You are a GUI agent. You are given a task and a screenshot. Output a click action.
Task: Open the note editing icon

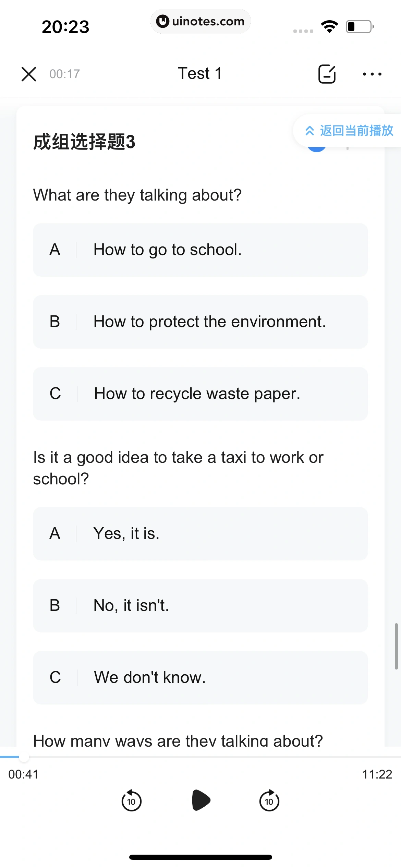(x=327, y=74)
